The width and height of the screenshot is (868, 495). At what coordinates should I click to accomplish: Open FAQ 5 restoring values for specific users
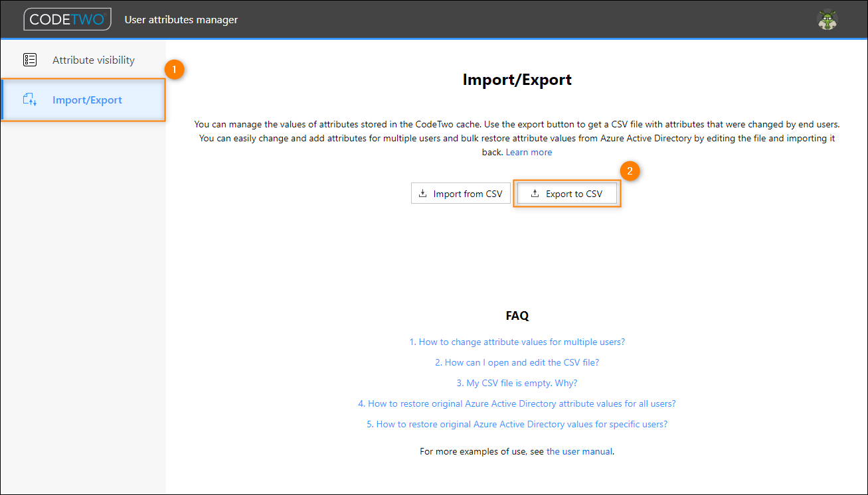[x=517, y=424]
